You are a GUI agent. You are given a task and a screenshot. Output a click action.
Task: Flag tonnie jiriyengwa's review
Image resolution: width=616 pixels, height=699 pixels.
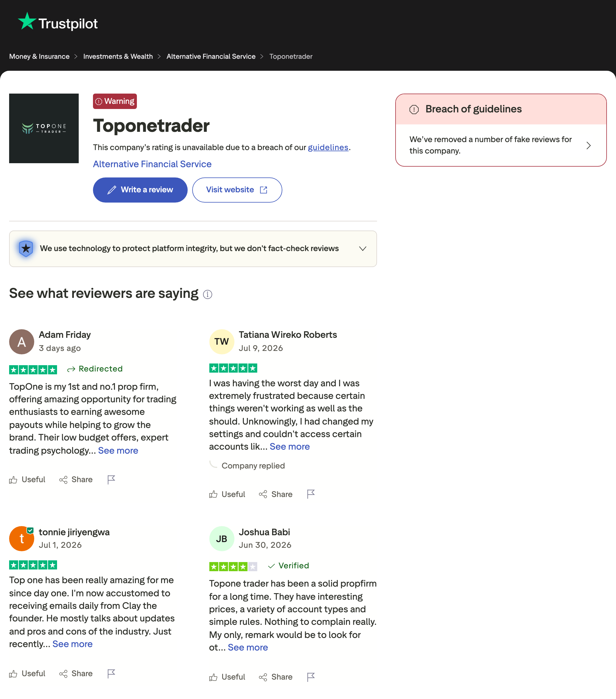coord(111,674)
